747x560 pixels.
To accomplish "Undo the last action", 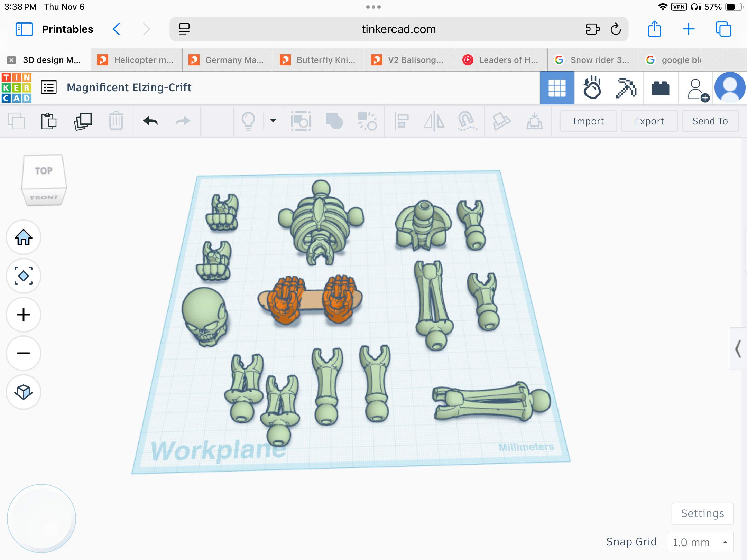I will [x=150, y=121].
